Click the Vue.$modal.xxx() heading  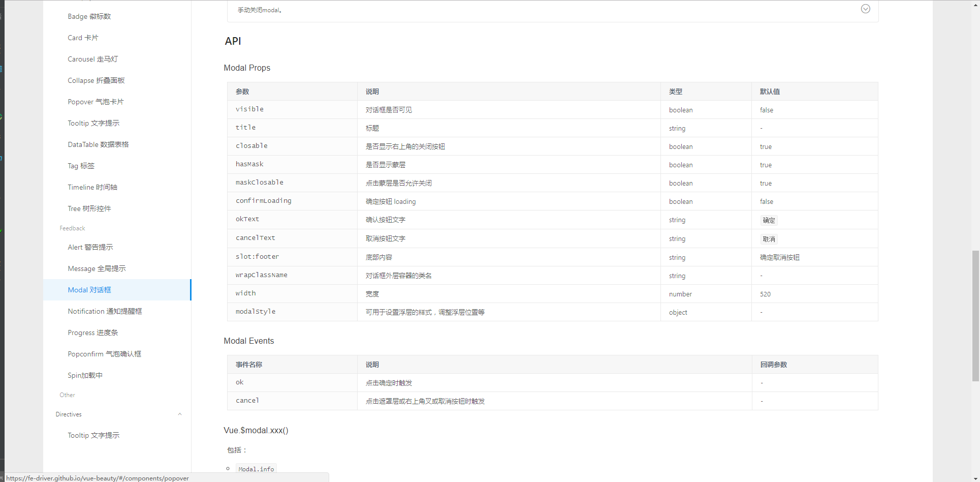256,430
